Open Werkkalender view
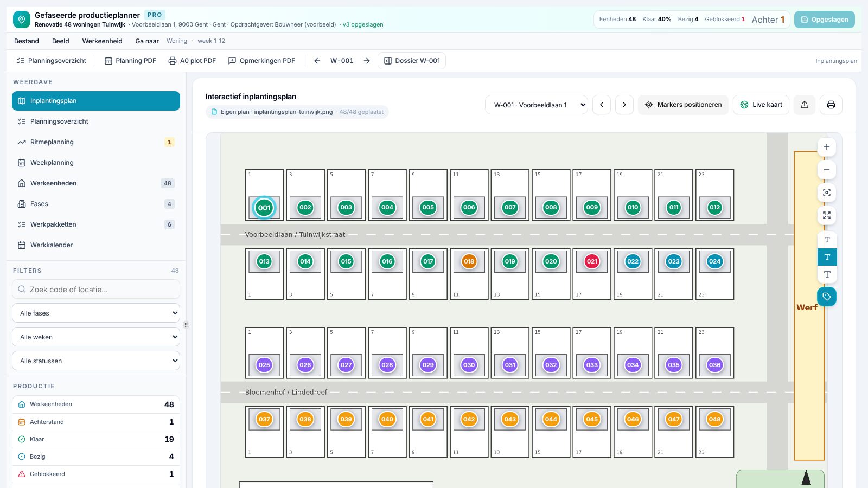Screen dimensions: 868x488 tap(96, 245)
